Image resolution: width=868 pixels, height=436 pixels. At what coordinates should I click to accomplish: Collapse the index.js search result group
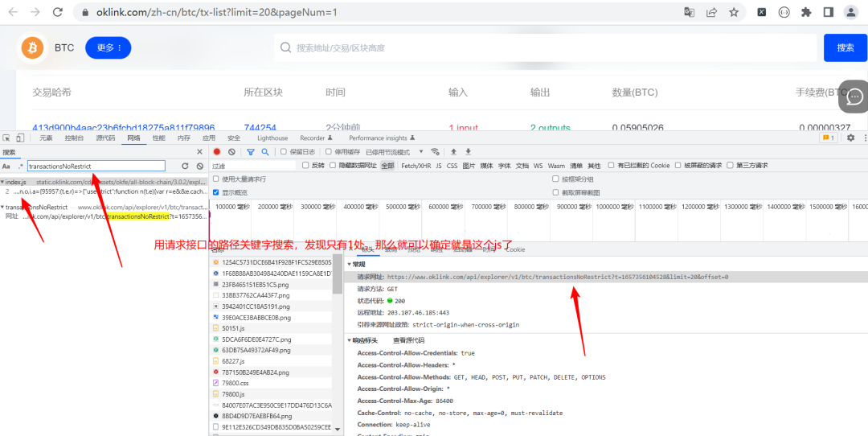tap(2, 182)
